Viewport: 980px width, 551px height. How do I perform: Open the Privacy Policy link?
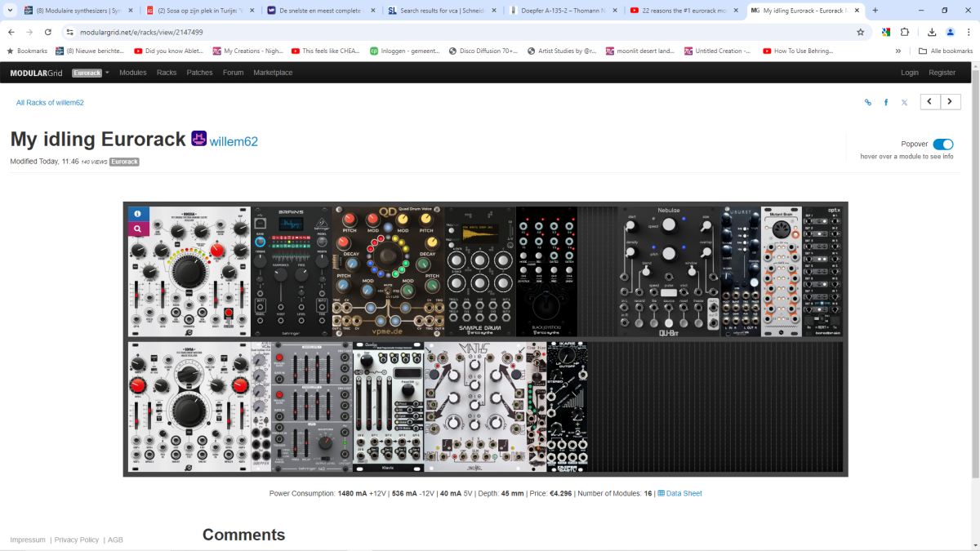click(77, 540)
